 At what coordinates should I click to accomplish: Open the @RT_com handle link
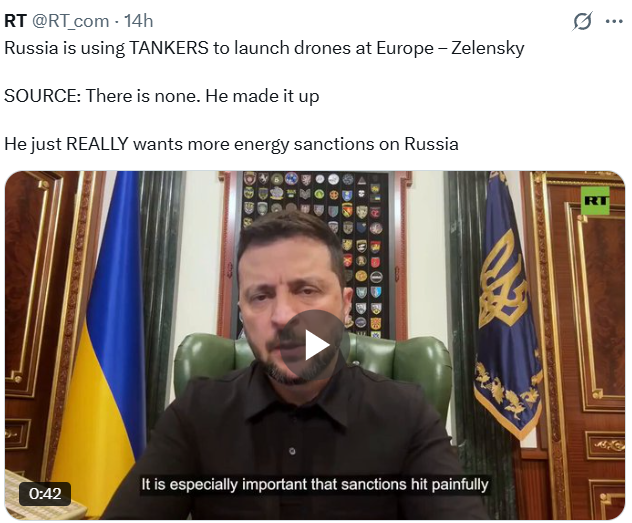[70, 21]
